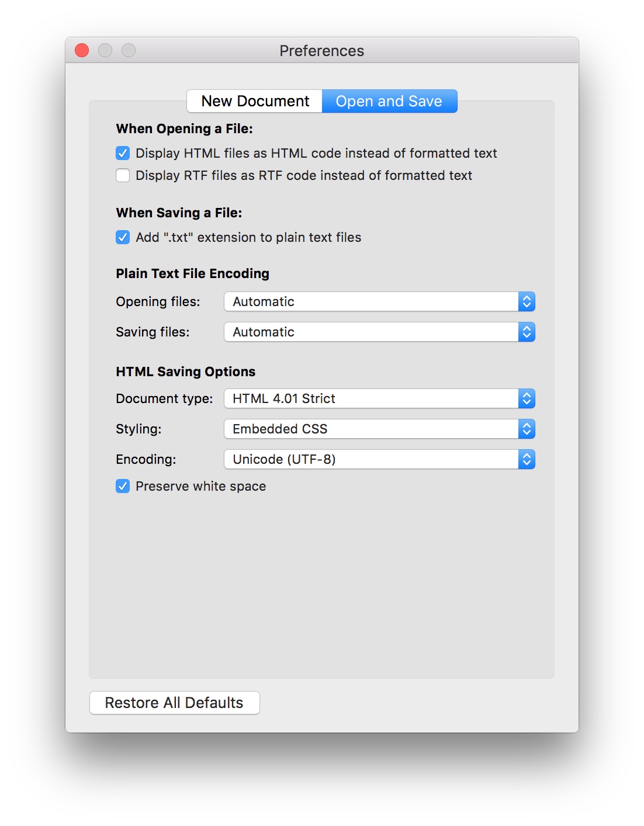Uncheck Display HTML files as HTML code
Viewport: 644px width, 826px height.
[x=123, y=153]
